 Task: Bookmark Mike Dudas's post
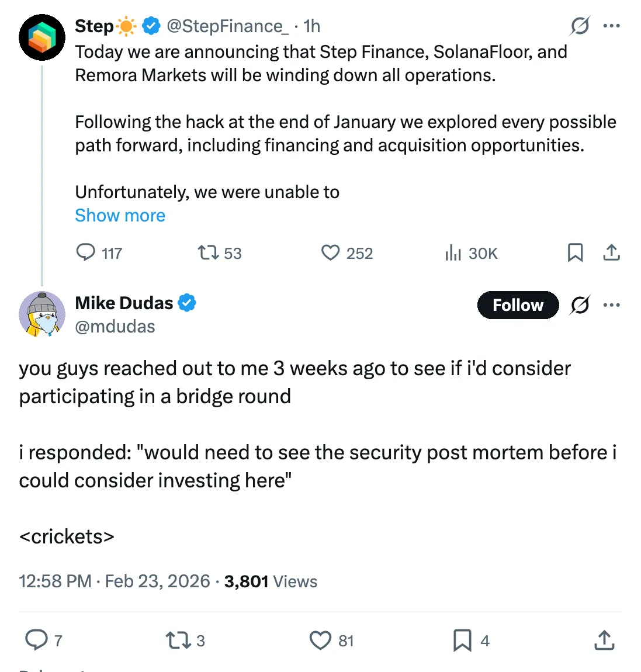tap(462, 640)
